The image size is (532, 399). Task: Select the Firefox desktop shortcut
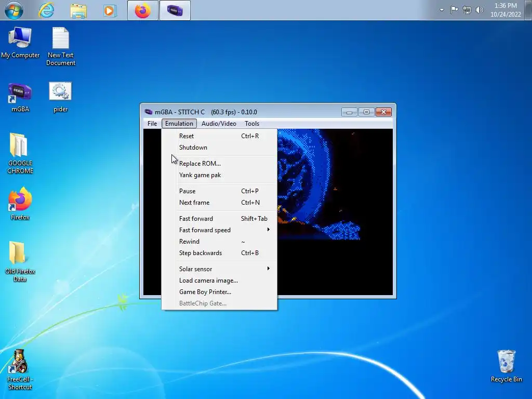tap(20, 204)
